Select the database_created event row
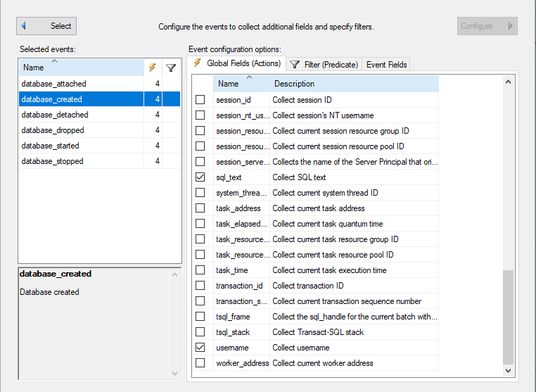 tap(99, 99)
